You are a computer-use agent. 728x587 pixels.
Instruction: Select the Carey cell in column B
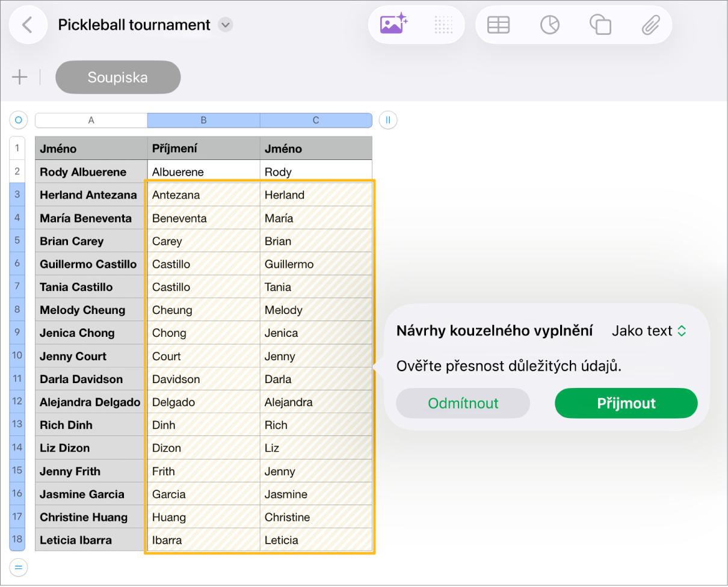tap(203, 241)
